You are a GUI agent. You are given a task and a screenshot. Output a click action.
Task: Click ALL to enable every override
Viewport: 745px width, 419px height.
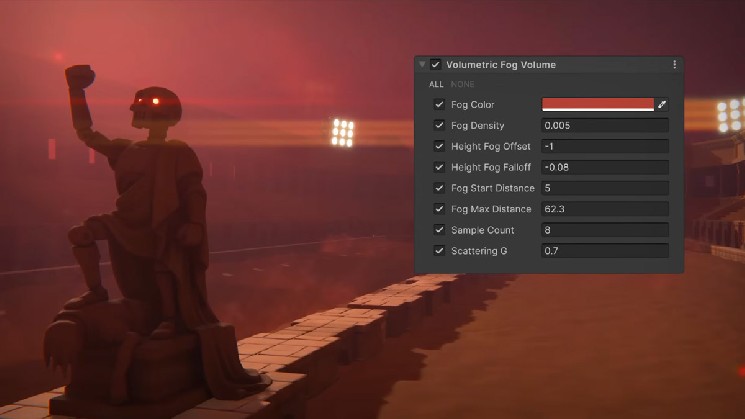436,84
